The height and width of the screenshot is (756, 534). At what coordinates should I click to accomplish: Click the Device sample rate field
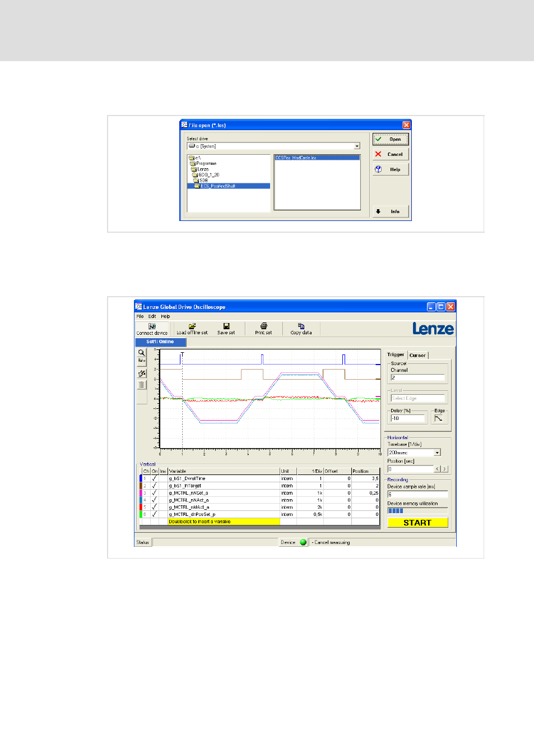(417, 494)
